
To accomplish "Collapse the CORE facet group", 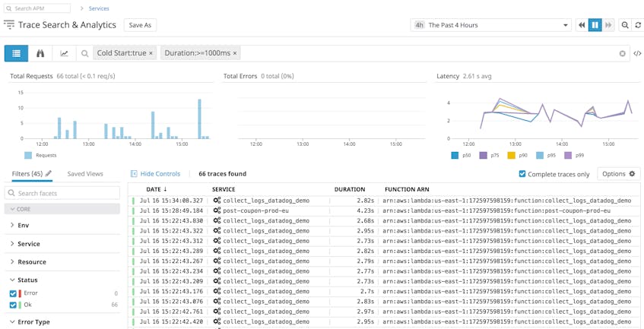I will tap(62, 209).
